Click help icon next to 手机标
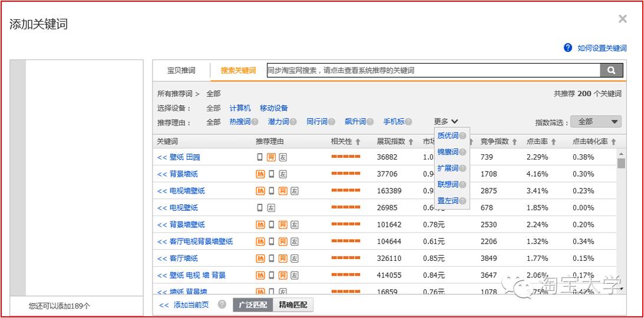This screenshot has height=318, width=644. click(x=408, y=122)
